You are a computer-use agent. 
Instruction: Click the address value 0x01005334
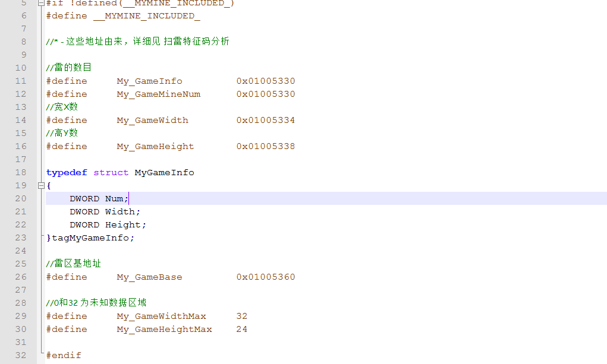coord(265,120)
